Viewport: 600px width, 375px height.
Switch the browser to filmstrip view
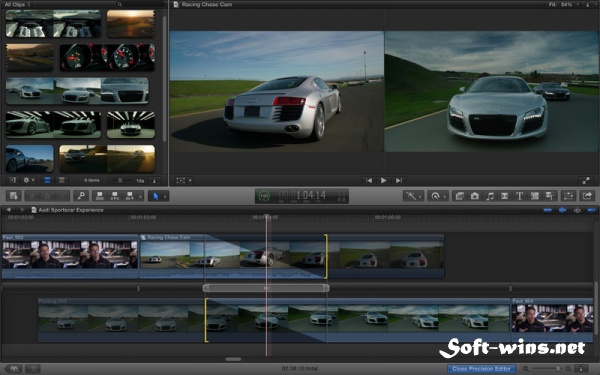[x=47, y=180]
